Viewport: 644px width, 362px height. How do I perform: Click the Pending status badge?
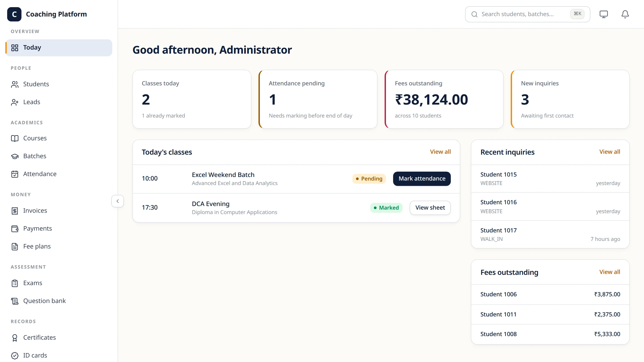369,179
